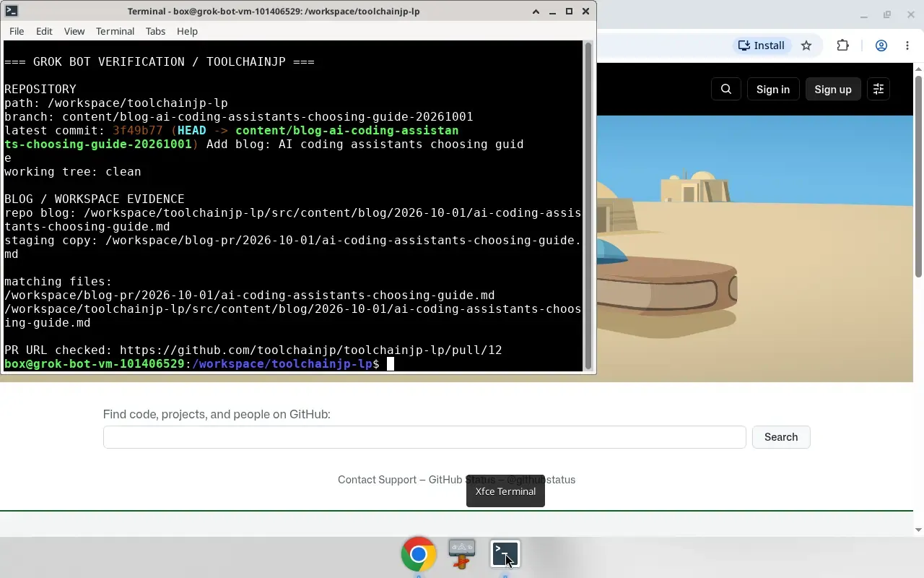Minimize the Chrome window
This screenshot has height=578, width=924.
(x=863, y=14)
